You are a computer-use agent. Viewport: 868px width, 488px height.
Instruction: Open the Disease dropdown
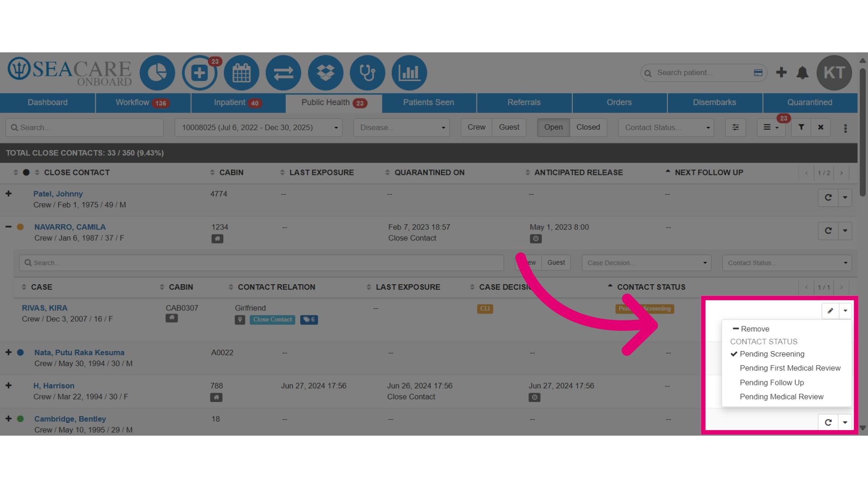[401, 127]
